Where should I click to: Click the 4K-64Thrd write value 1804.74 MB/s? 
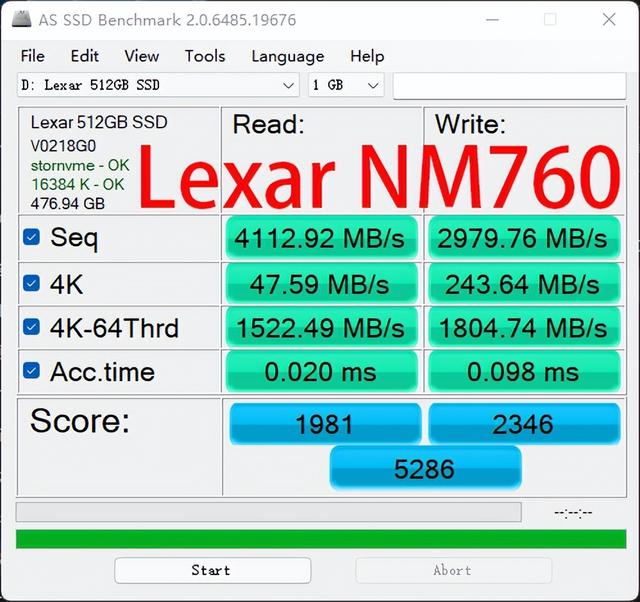(524, 328)
